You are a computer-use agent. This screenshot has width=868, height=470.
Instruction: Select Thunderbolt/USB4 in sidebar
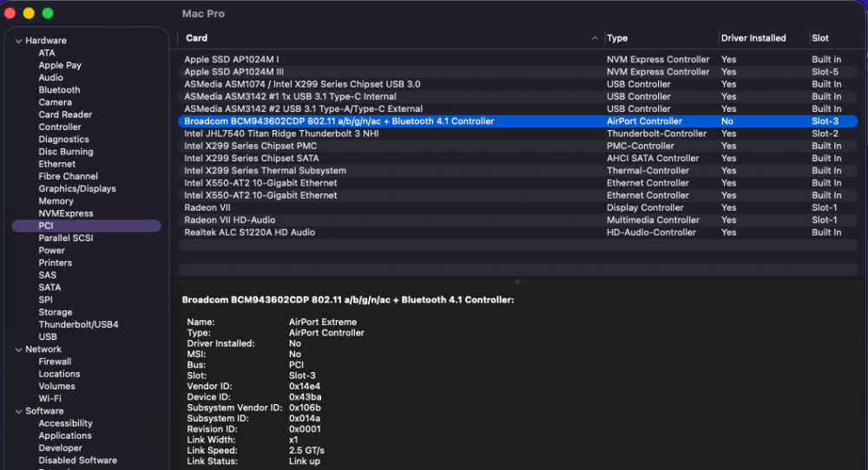pyautogui.click(x=78, y=324)
